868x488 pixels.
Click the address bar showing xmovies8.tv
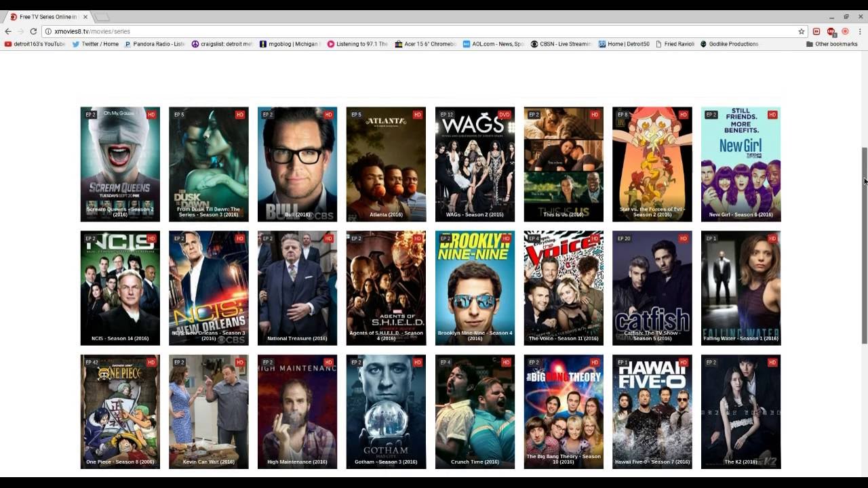tap(424, 31)
